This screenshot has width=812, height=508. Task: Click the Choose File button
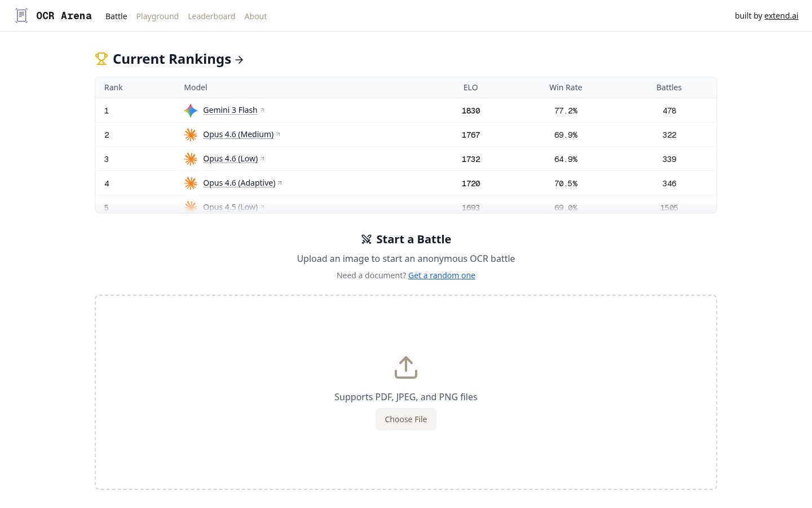[x=406, y=419]
